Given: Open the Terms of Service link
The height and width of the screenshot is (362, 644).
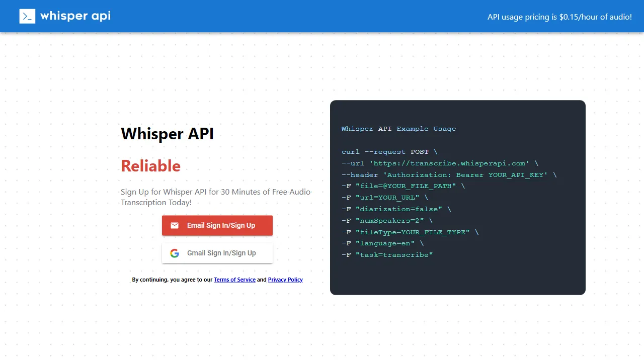Looking at the screenshot, I should tap(234, 280).
